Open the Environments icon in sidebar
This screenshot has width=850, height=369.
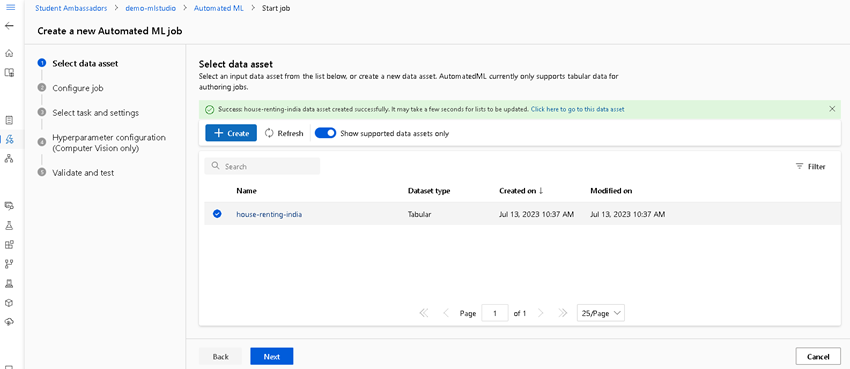pos(9,283)
